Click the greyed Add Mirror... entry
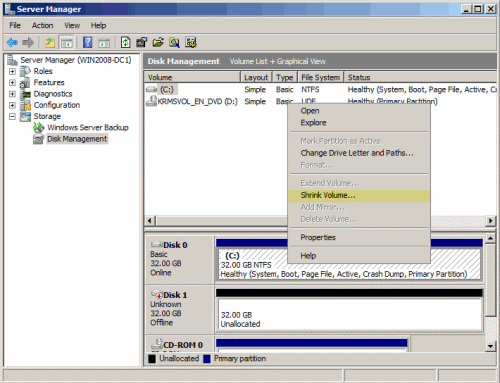The width and height of the screenshot is (500, 383). coord(359,207)
